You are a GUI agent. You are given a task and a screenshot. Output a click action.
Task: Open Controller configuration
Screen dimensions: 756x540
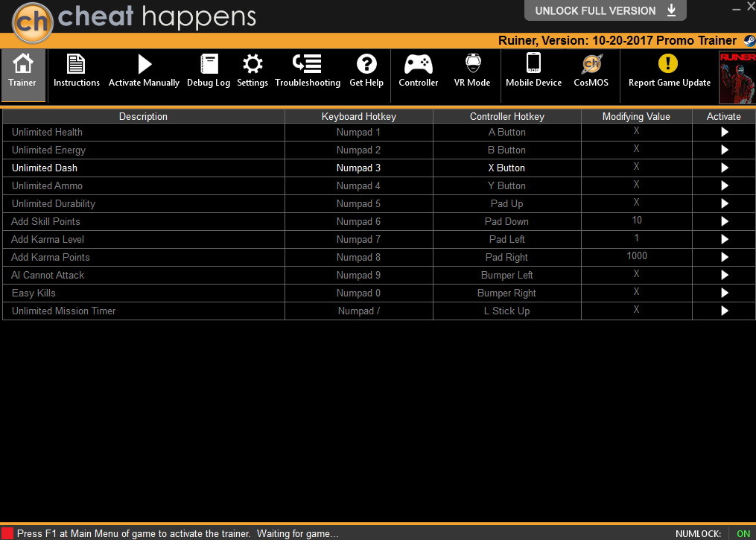418,71
